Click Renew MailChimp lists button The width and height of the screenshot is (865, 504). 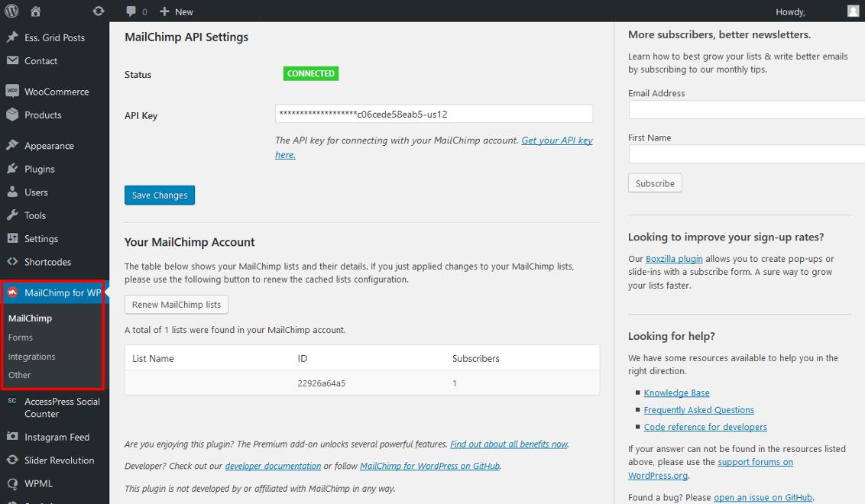tap(177, 305)
